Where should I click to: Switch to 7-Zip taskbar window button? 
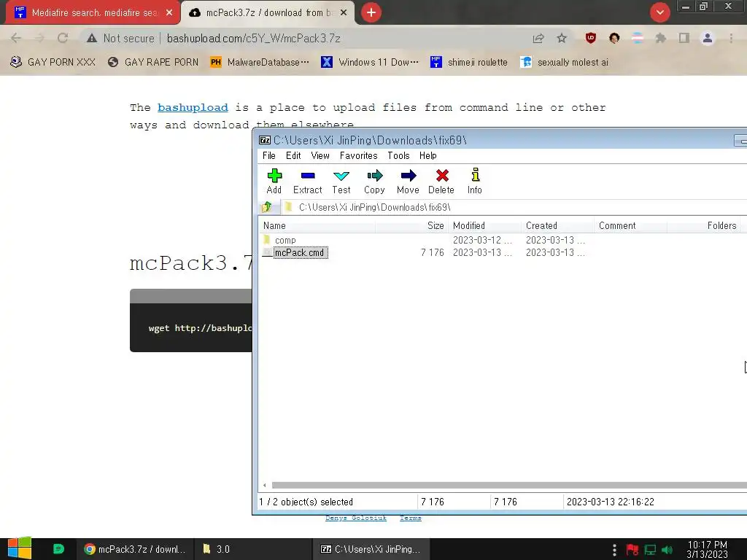[371, 549]
